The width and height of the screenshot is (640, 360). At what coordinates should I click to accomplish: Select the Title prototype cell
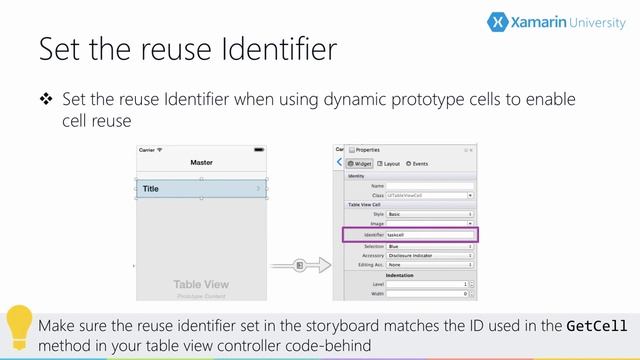click(201, 189)
